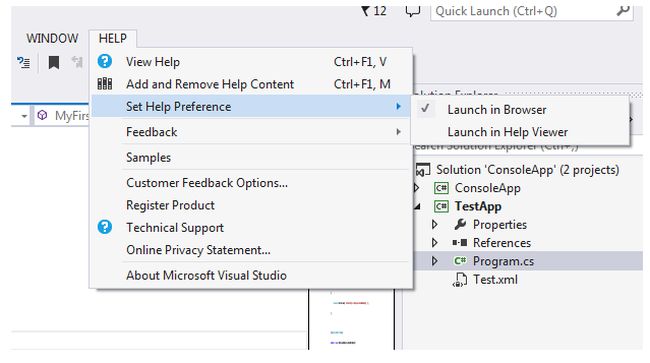
Task: Click the Test.xml file icon
Action: click(460, 280)
